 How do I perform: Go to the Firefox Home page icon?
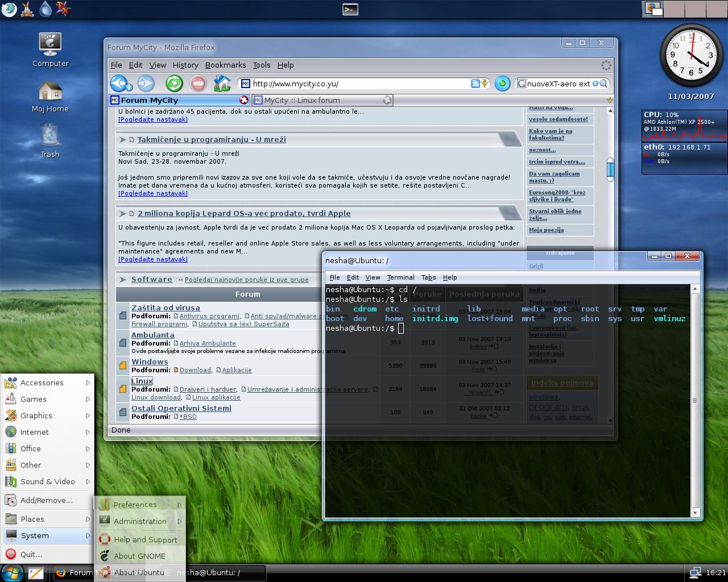222,84
